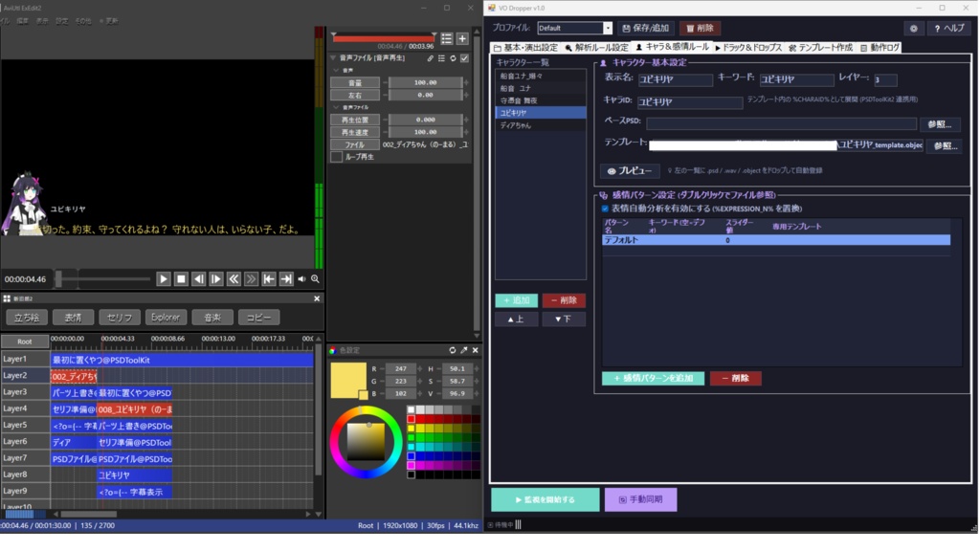
Task: Click the paperclip link icon on 音声ファイル header
Action: click(430, 59)
